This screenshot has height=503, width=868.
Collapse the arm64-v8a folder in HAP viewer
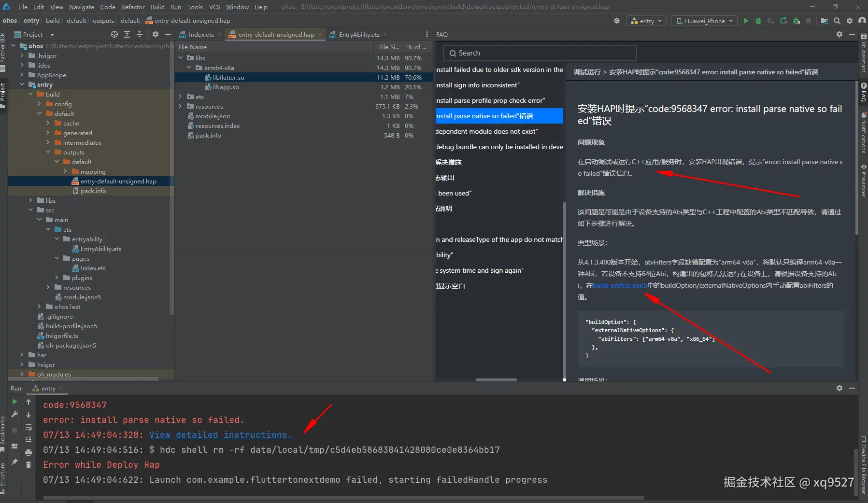[189, 68]
